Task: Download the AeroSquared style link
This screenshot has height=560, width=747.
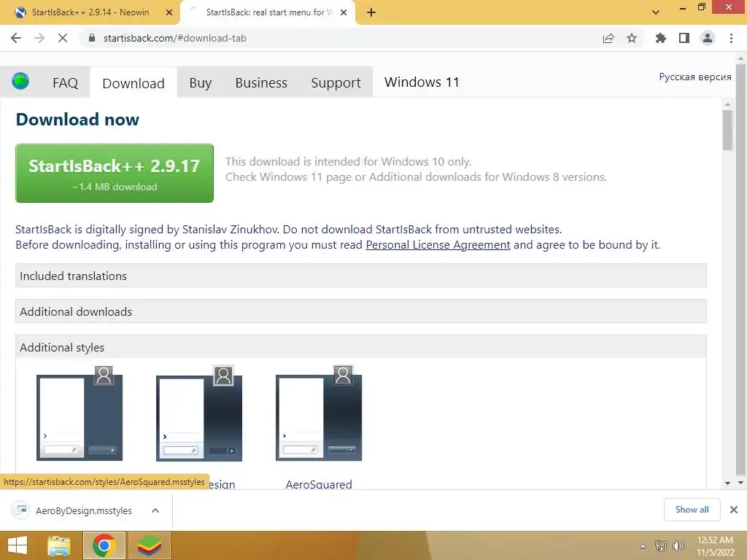Action: pos(319,484)
